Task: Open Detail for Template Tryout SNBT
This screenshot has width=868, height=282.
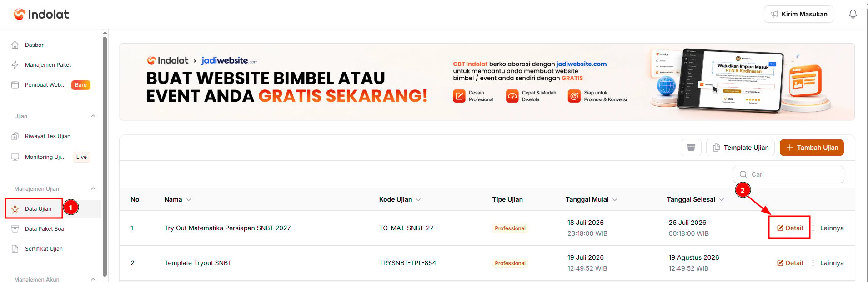Action: pyautogui.click(x=790, y=263)
